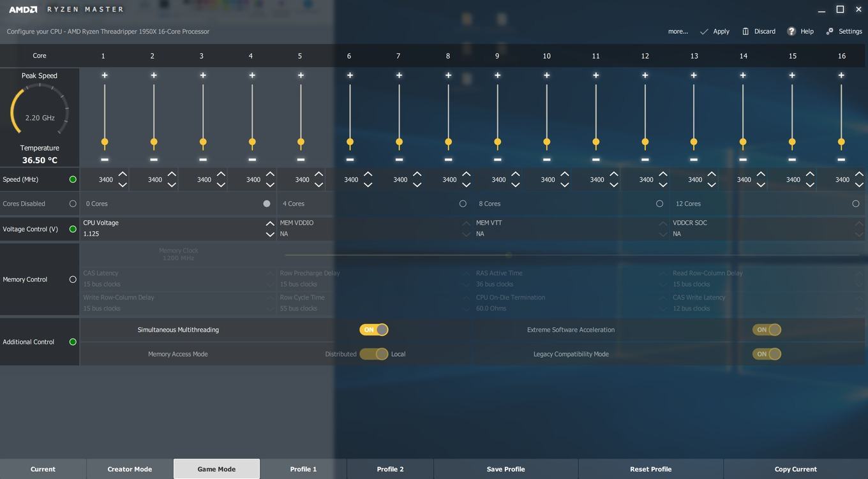Click the minus icon below core 1 slider

click(105, 159)
